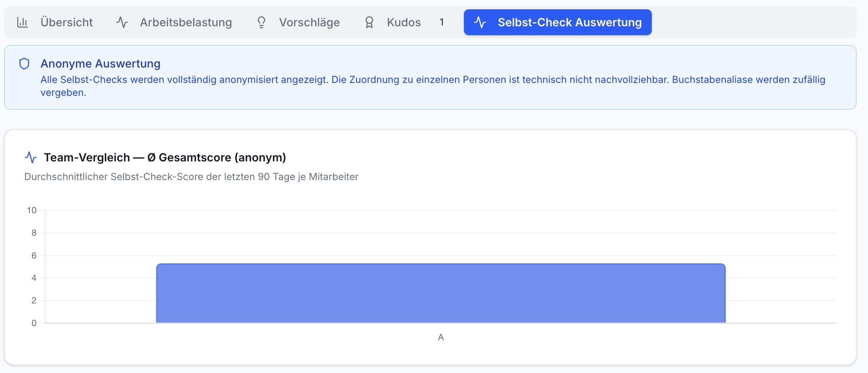Image resolution: width=868 pixels, height=373 pixels.
Task: Click the pulse icon in Selbst-Check Auswertung
Action: point(480,22)
